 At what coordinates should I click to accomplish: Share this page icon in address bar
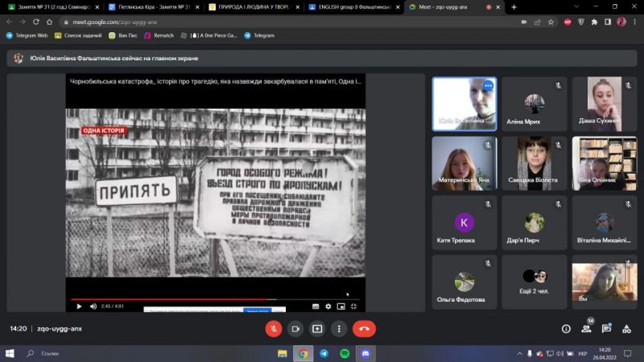[537, 23]
